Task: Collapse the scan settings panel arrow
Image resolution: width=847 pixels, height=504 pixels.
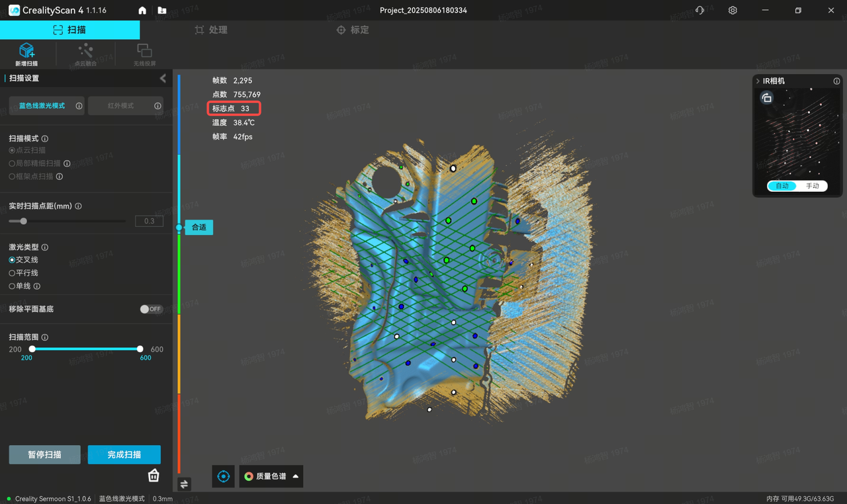Action: click(x=163, y=78)
